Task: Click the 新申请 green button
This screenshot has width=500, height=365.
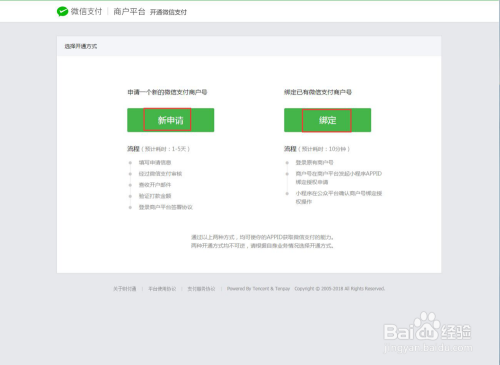Action: click(x=170, y=120)
